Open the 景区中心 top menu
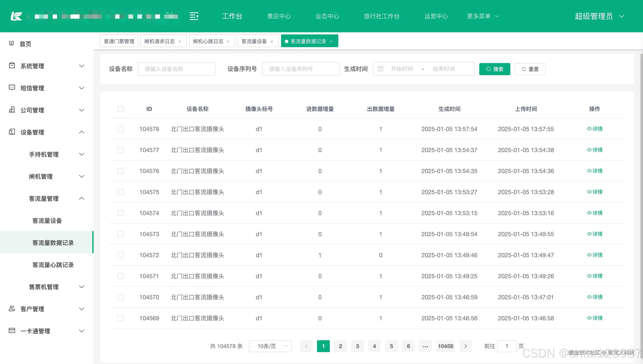This screenshot has height=364, width=643. click(x=279, y=16)
